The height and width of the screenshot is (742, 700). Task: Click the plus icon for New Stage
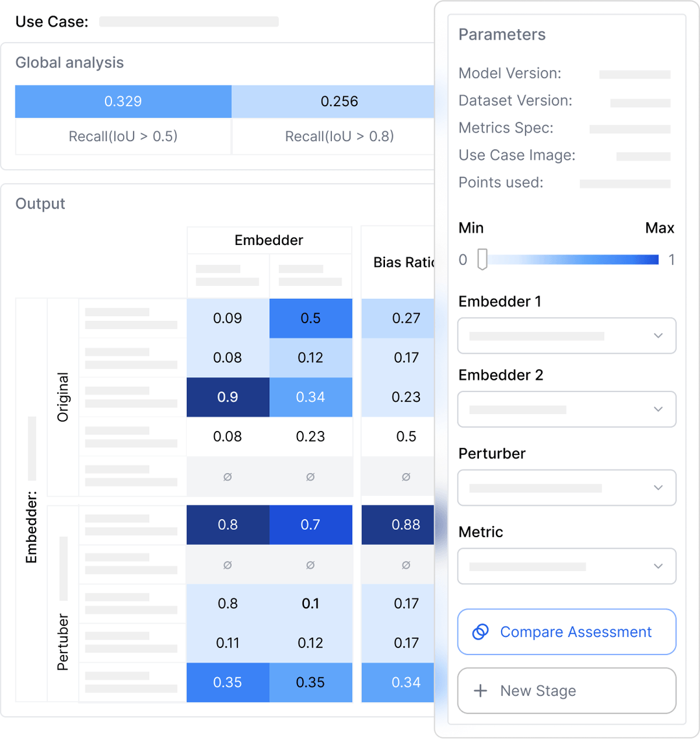coord(480,690)
